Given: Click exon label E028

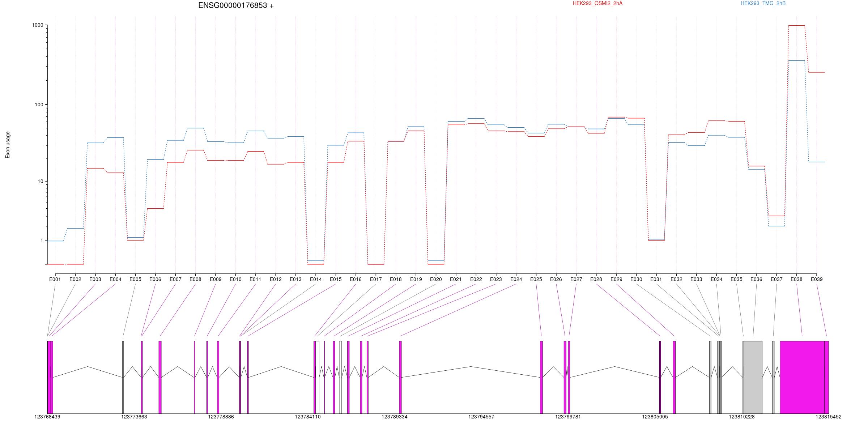Looking at the screenshot, I should pos(596,279).
